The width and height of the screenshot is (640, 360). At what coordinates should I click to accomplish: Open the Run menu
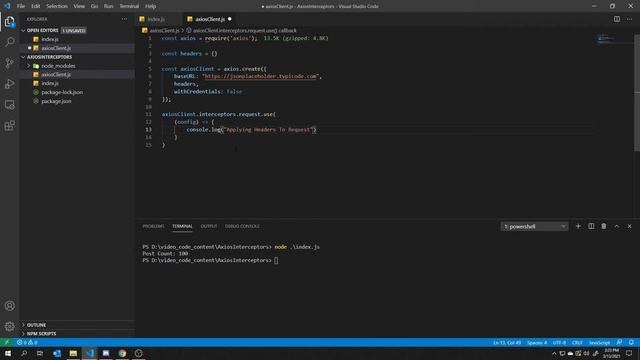point(108,6)
